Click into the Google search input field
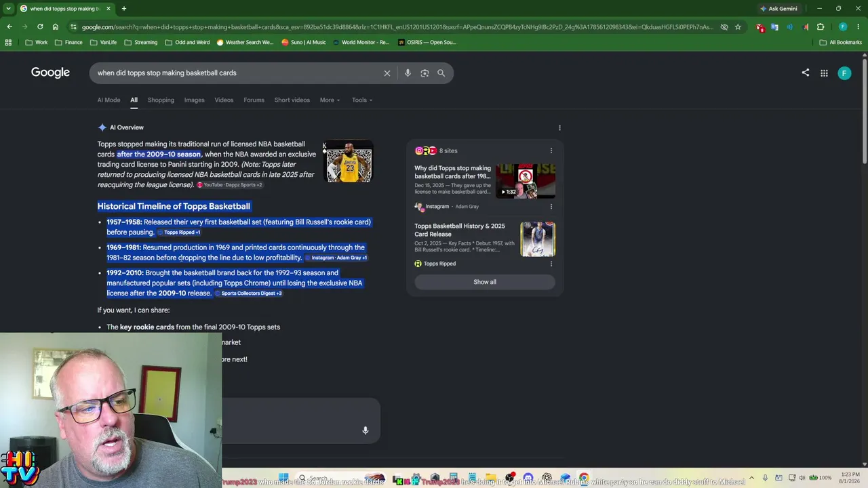The width and height of the screenshot is (868, 488). tap(237, 73)
